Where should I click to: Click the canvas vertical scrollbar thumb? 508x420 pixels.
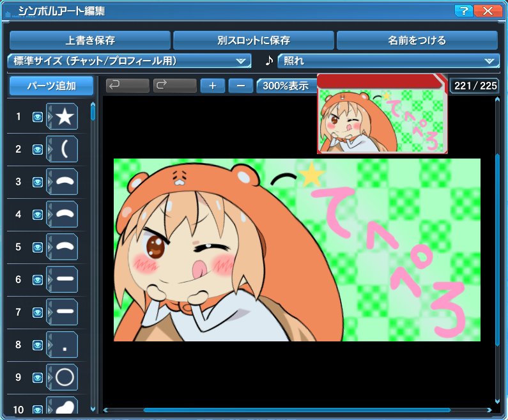pyautogui.click(x=498, y=249)
